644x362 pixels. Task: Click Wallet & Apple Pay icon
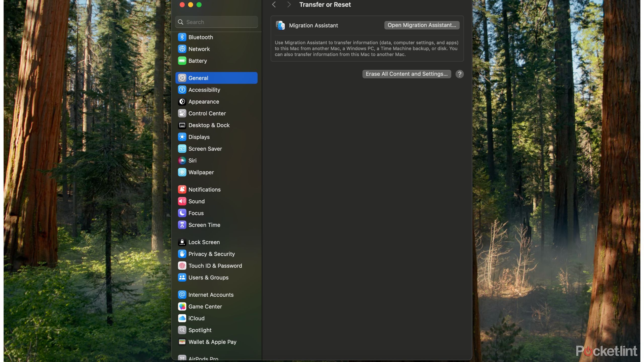pyautogui.click(x=182, y=342)
